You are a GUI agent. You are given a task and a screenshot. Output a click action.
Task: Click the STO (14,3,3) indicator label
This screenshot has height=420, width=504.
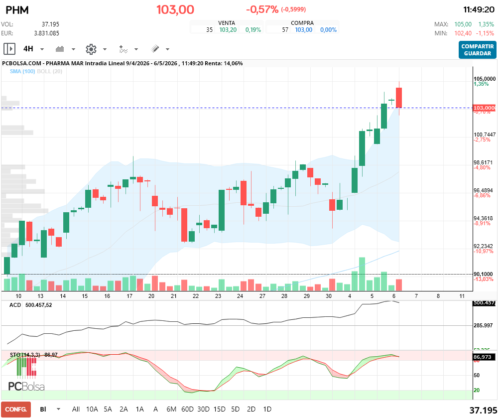[25, 355]
